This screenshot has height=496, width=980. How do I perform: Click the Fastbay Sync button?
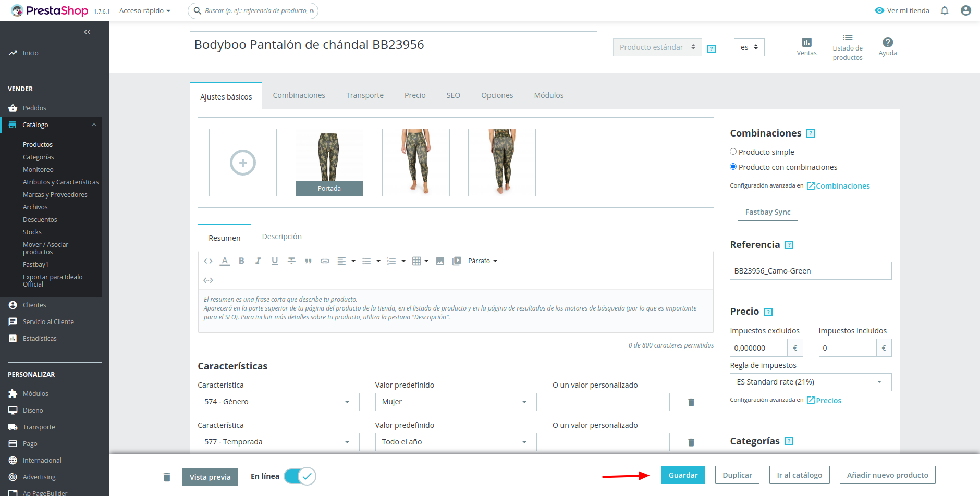coord(768,212)
